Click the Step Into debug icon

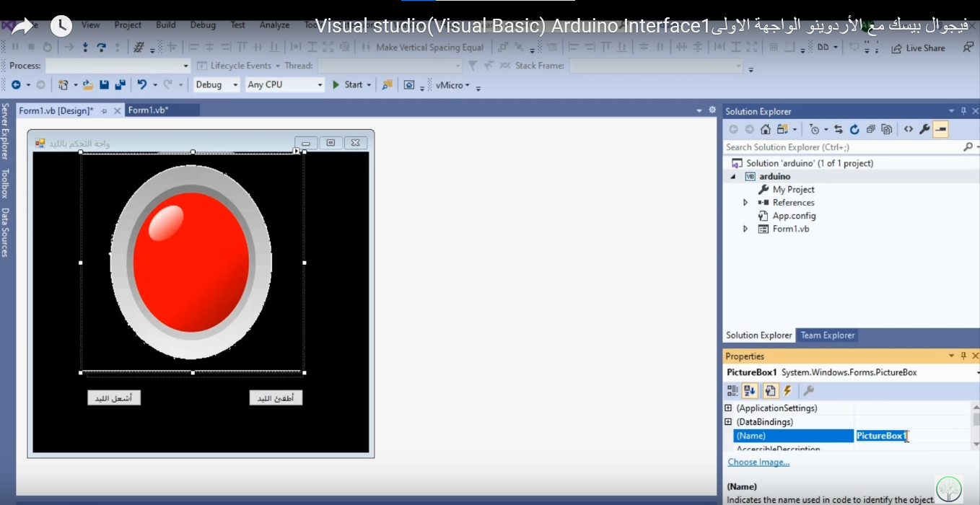pos(85,47)
